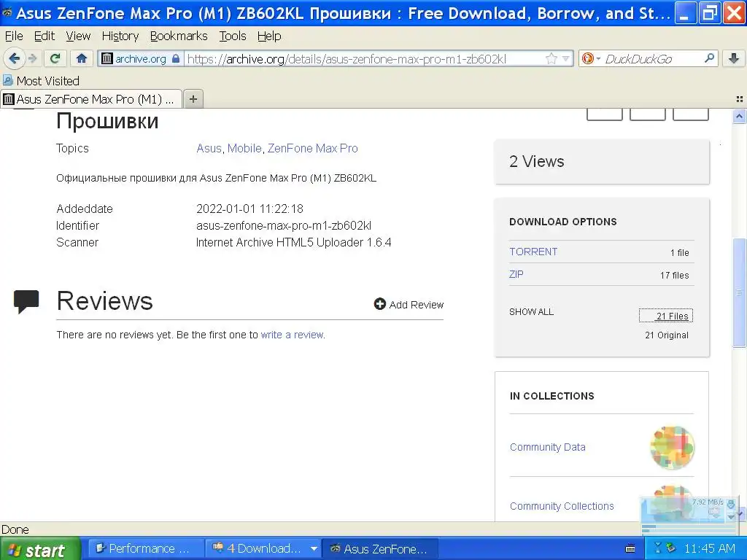Viewport: 747px width, 560px height.
Task: Open the File menu
Action: click(x=14, y=36)
